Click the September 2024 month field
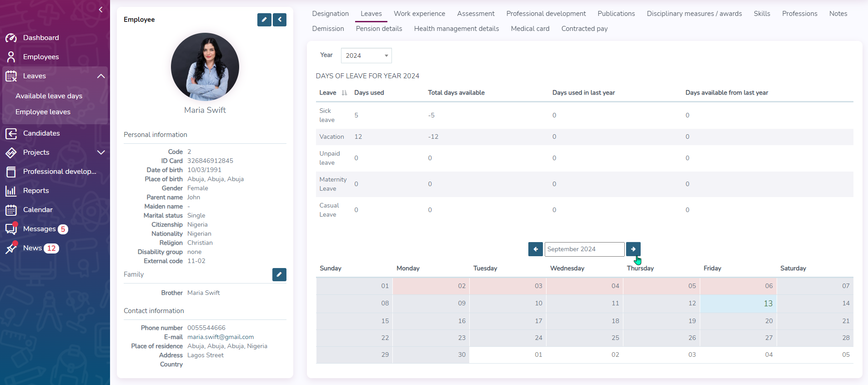This screenshot has height=385, width=868. pyautogui.click(x=584, y=249)
